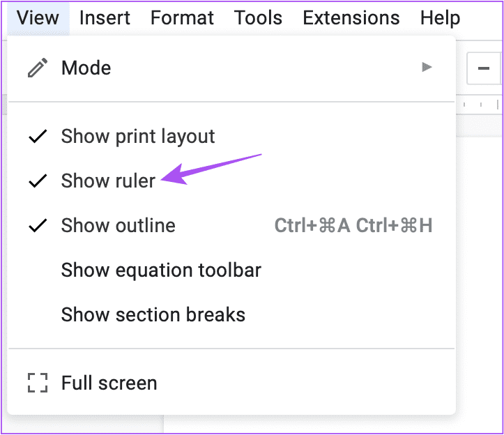Enable Show equation toolbar
Image resolution: width=504 pixels, height=435 pixels.
(x=231, y=270)
